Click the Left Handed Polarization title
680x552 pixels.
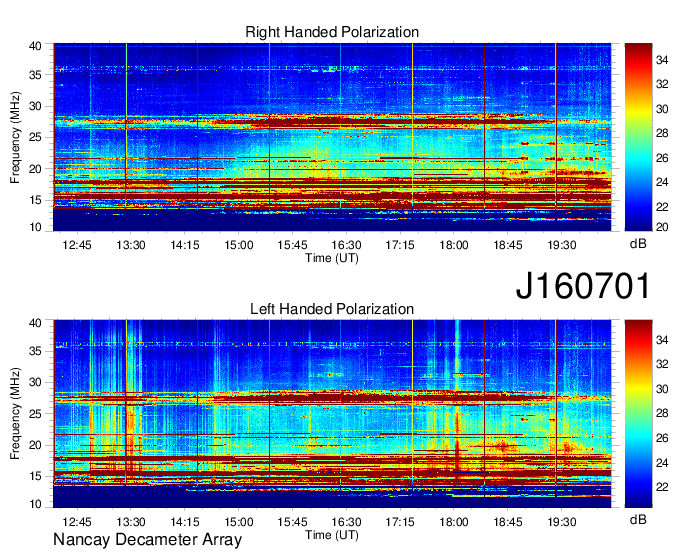coord(332,309)
